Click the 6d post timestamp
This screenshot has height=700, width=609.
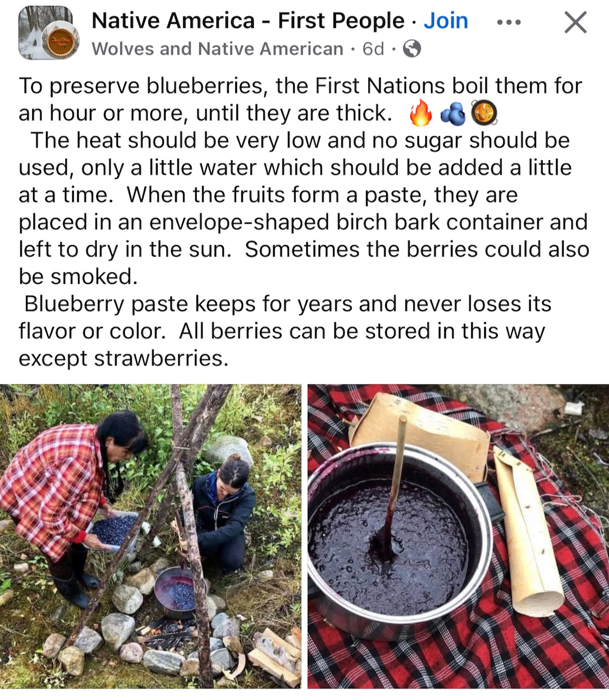[373, 49]
